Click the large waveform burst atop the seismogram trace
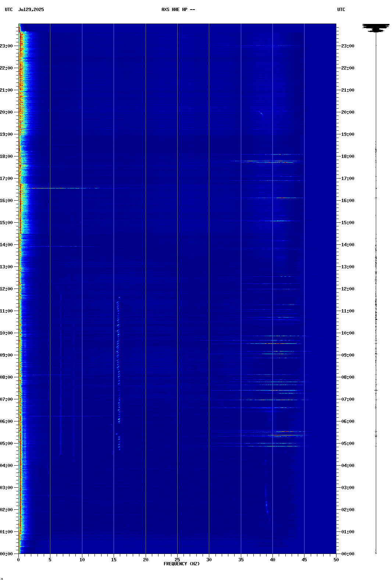This screenshot has height=583, width=392. 376,28
